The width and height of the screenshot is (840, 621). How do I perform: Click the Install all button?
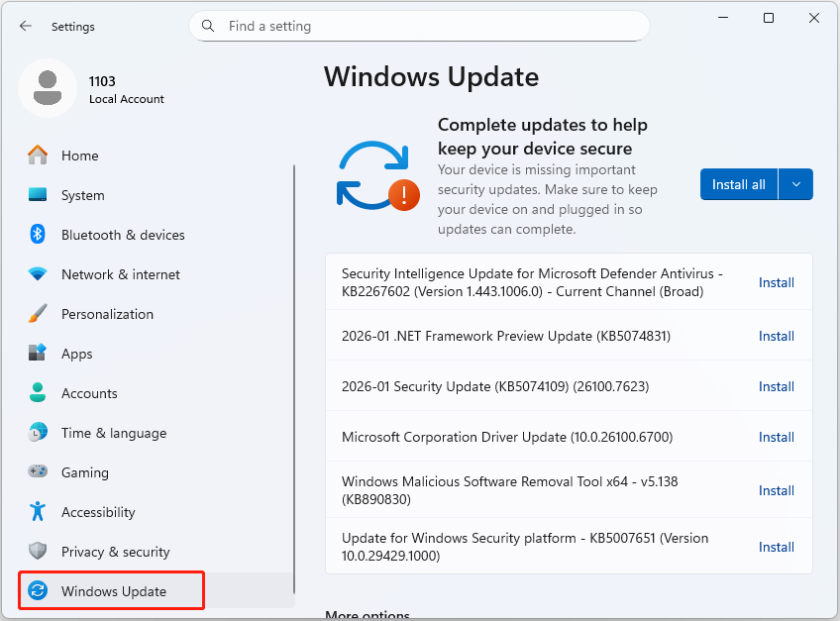(x=738, y=184)
